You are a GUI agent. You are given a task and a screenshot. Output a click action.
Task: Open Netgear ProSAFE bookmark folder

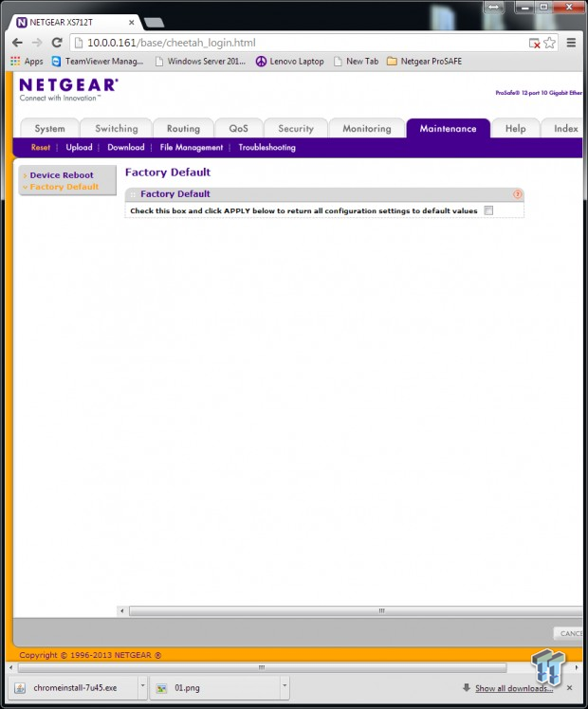pyautogui.click(x=424, y=61)
